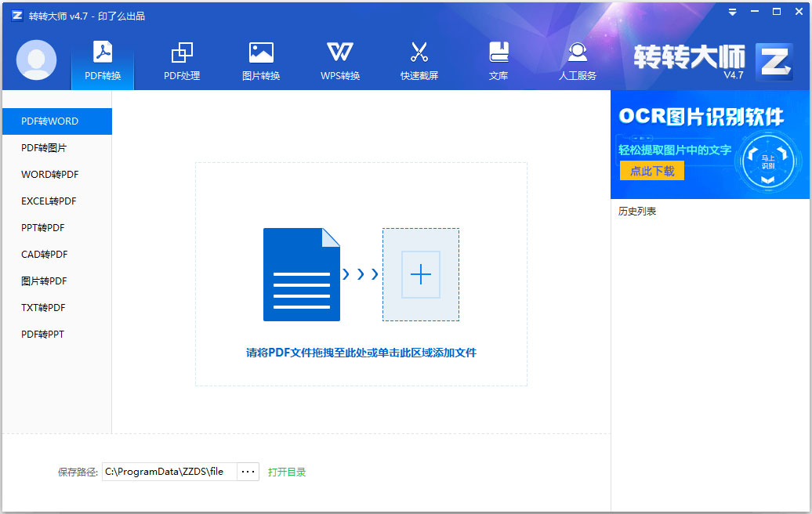Screen dimensions: 812x514
Task: Open the WPS转换 section
Action: 340,61
